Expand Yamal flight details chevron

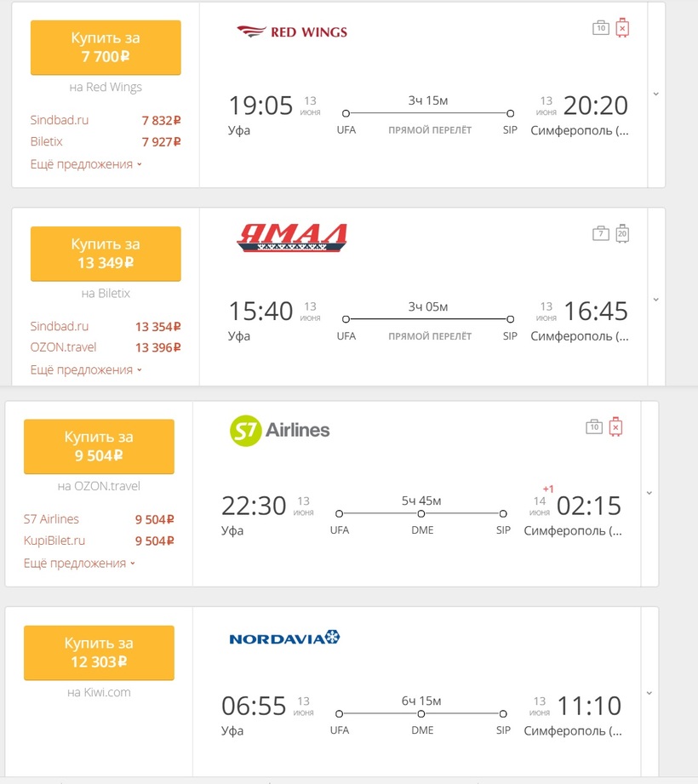[655, 300]
